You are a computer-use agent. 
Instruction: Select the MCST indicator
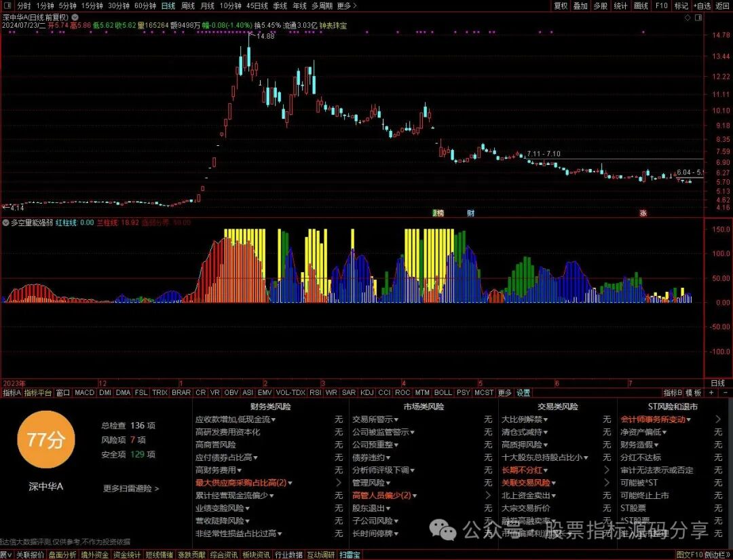click(484, 392)
